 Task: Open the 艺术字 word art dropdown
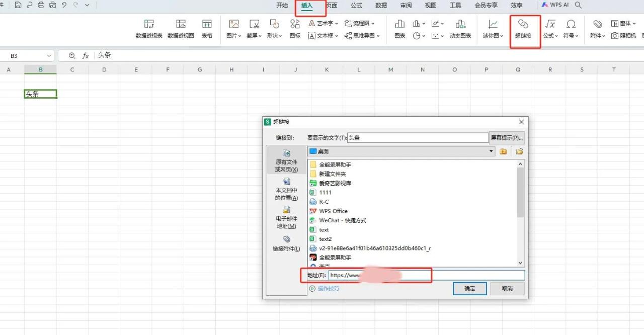[323, 23]
